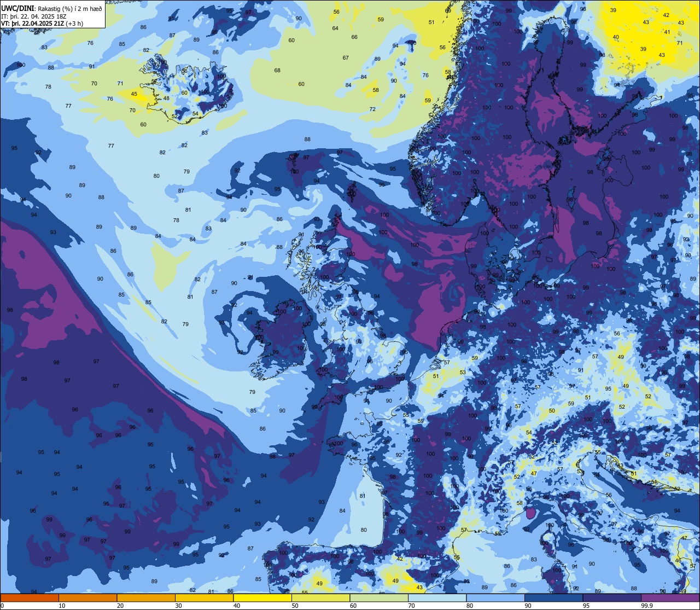Click the dark indigo 95–99.9 legend segment
This screenshot has width=700, height=610.
point(612,597)
